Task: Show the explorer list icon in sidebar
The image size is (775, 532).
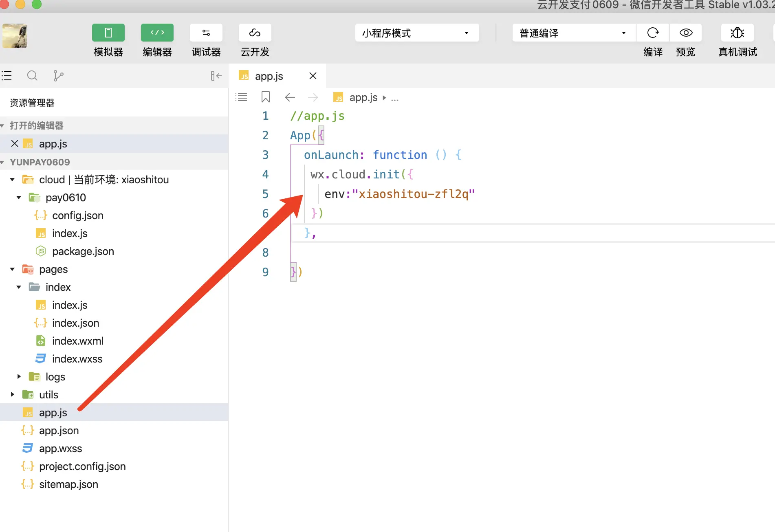Action: pos(7,76)
